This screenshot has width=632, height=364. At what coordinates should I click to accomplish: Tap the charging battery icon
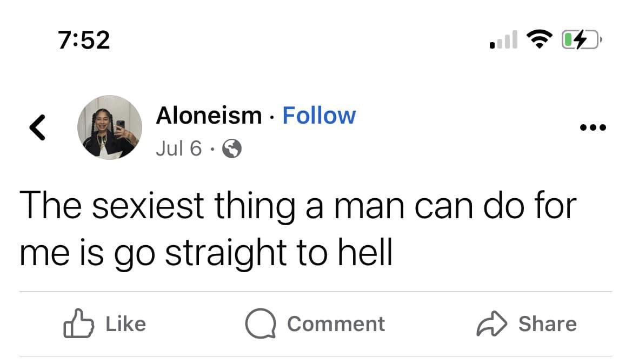tap(582, 40)
